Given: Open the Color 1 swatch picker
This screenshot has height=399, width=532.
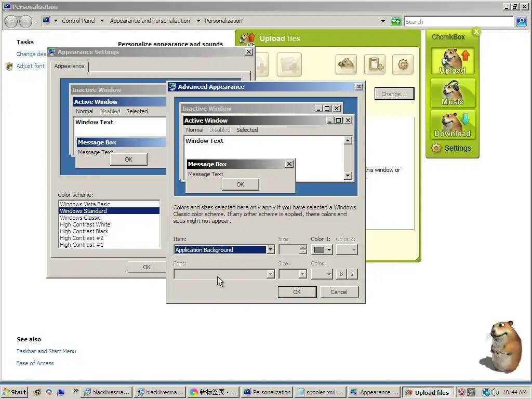Looking at the screenshot, I should coord(322,250).
